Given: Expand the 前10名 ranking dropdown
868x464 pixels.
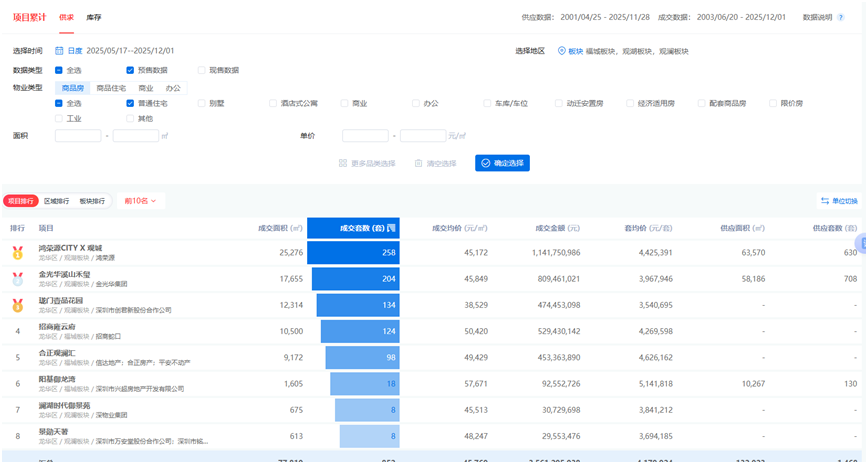Looking at the screenshot, I should 141,201.
